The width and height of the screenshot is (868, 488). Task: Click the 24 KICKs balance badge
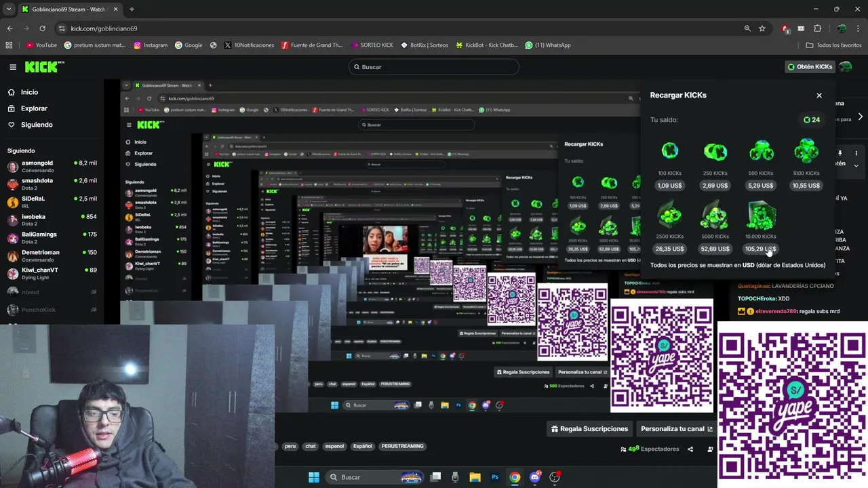coord(812,120)
